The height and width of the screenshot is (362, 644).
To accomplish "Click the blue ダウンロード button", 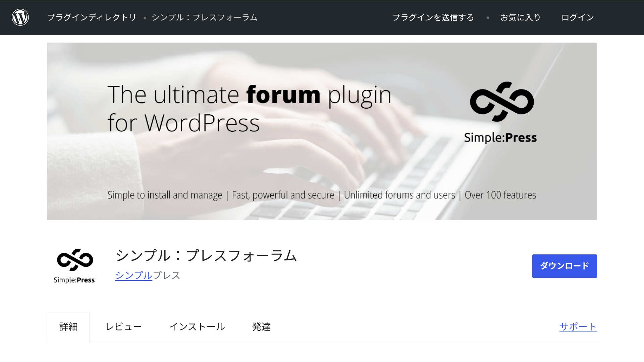I will (x=564, y=266).
